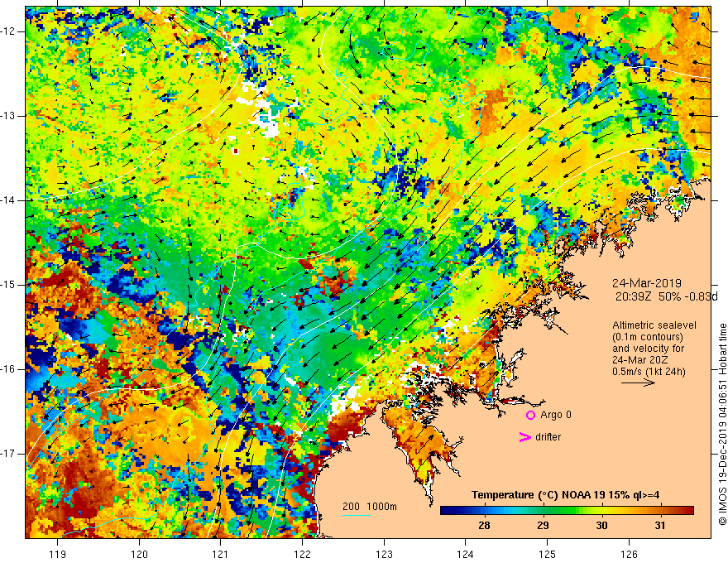Click the '(0.1m contours)' caption line

[647, 337]
